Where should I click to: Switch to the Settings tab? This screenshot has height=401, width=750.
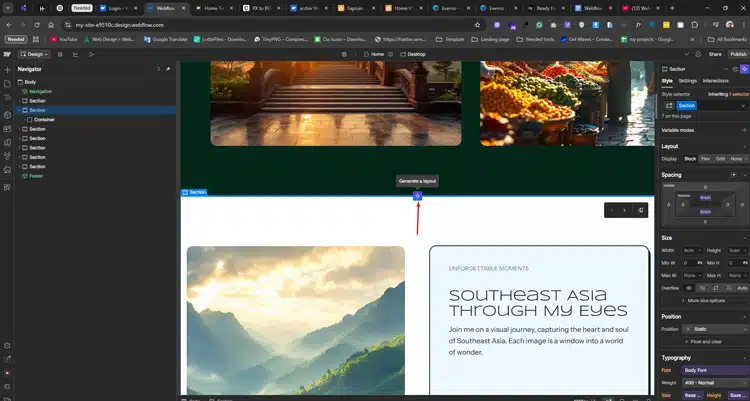pyautogui.click(x=687, y=81)
